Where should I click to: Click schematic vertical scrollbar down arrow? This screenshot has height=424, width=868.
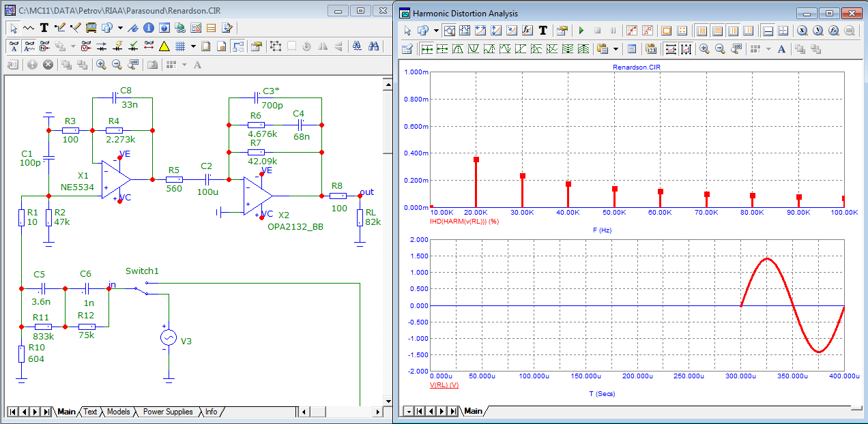click(387, 401)
